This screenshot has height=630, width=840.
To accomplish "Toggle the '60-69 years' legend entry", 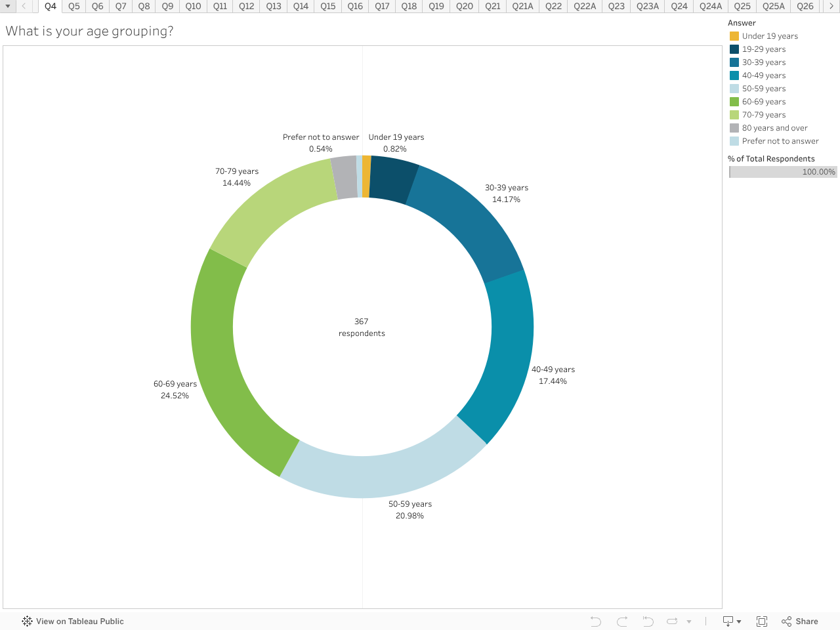I will point(763,102).
